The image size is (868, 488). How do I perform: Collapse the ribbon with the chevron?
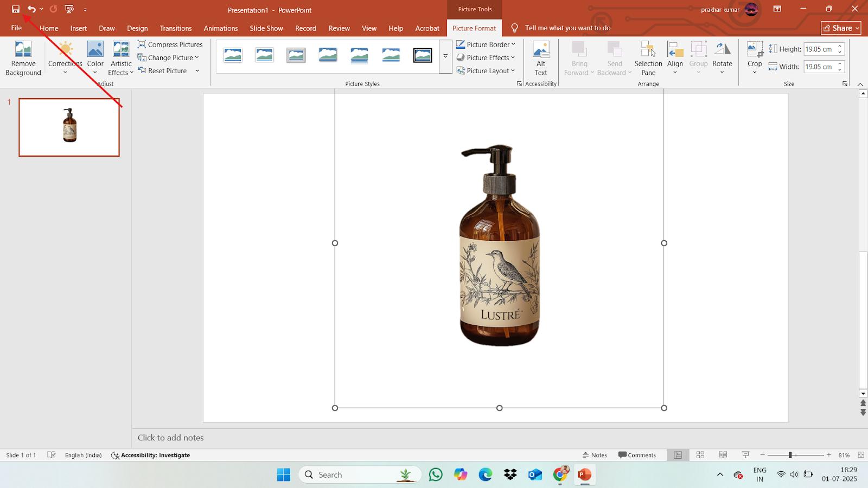tap(860, 84)
